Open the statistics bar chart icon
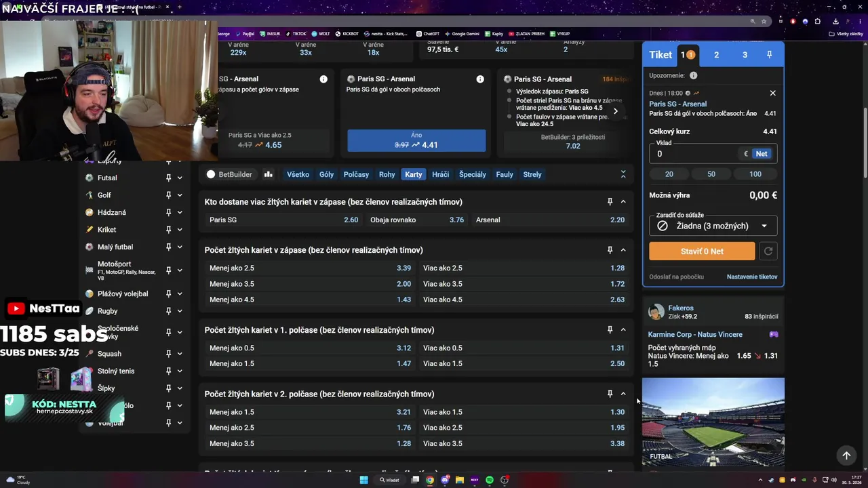The width and height of the screenshot is (868, 488). [x=269, y=174]
